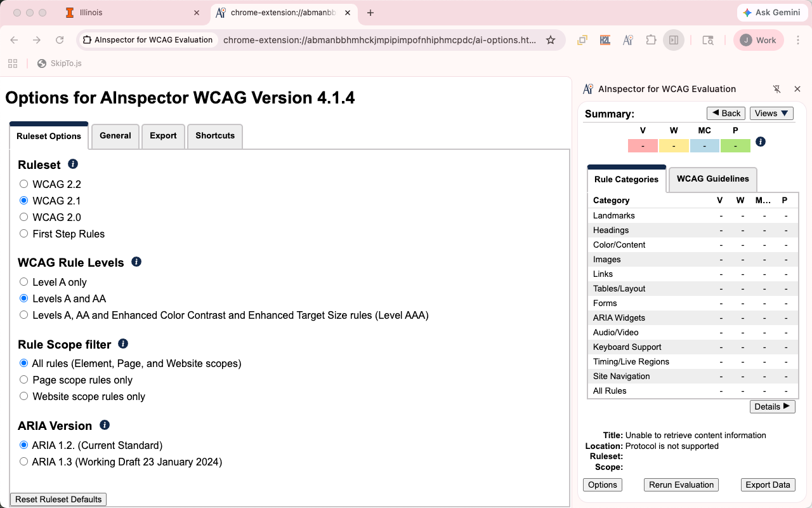Open the tab search icon
This screenshot has width=812, height=508.
708,40
